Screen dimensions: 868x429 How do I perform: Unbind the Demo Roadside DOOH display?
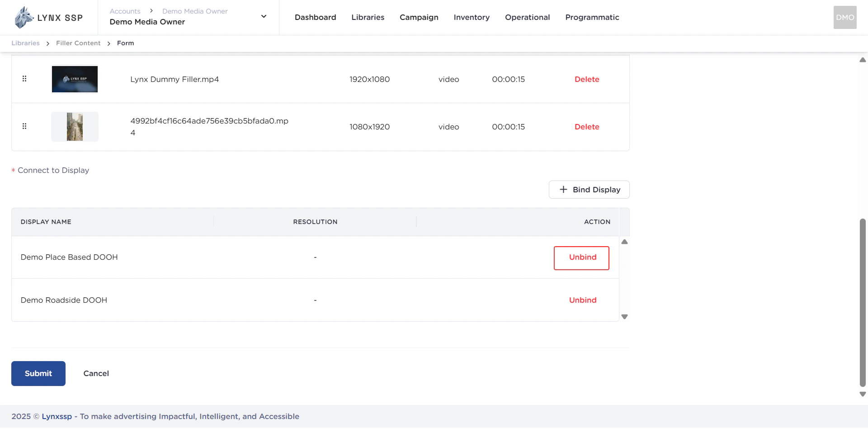click(x=582, y=300)
